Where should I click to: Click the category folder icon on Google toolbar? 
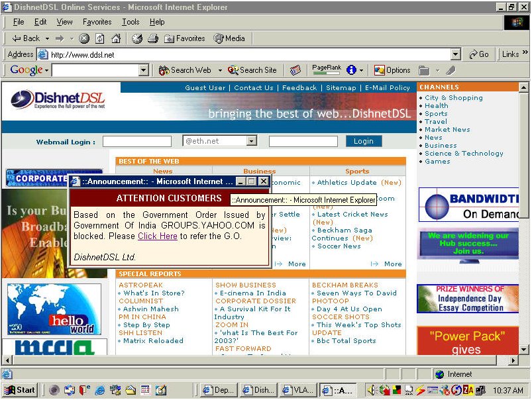424,70
